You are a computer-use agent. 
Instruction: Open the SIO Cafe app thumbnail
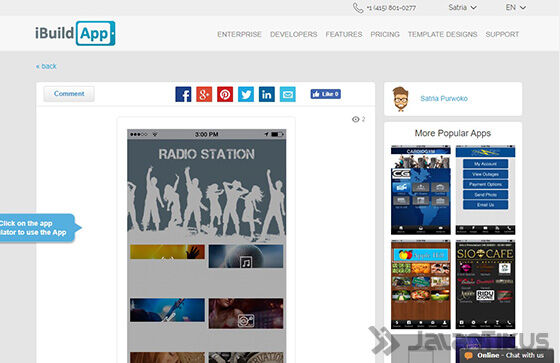tap(485, 284)
